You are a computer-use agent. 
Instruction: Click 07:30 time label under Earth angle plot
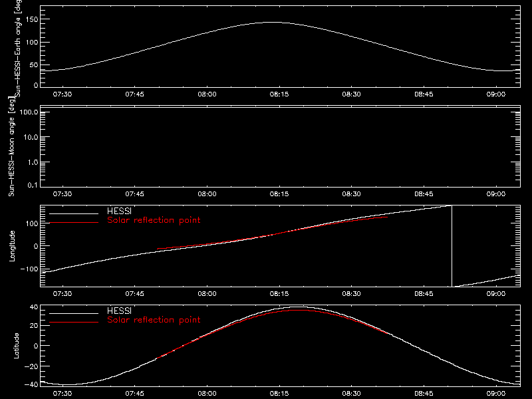click(x=63, y=94)
